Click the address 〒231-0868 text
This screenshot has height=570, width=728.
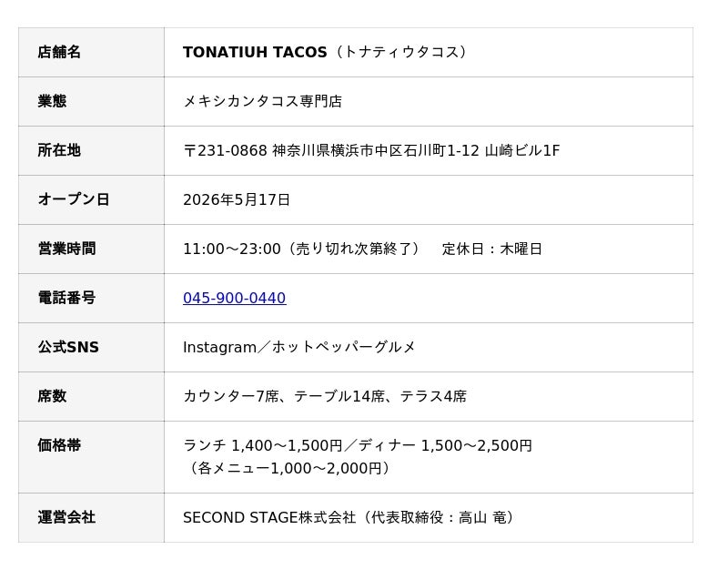click(225, 150)
